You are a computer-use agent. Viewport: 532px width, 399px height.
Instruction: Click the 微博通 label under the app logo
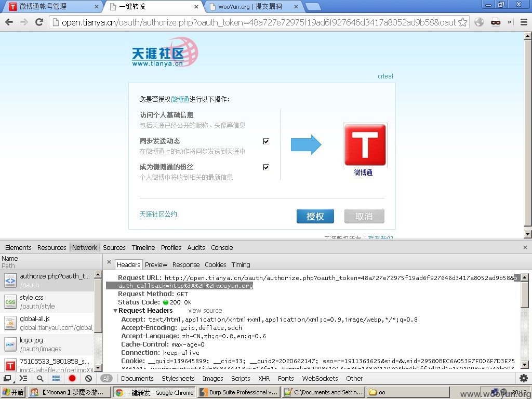point(363,172)
